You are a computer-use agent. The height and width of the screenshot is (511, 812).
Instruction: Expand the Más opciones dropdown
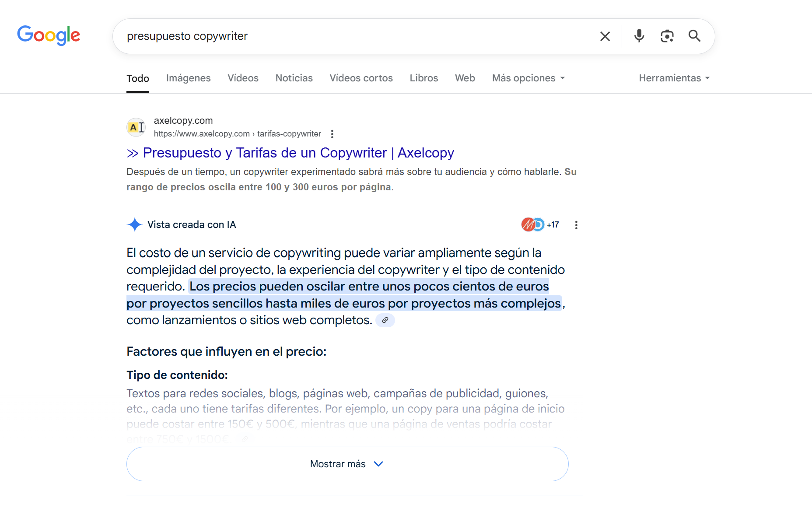click(528, 78)
